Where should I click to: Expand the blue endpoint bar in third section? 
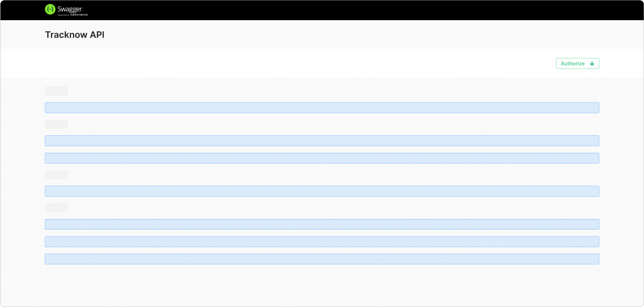(x=321, y=191)
